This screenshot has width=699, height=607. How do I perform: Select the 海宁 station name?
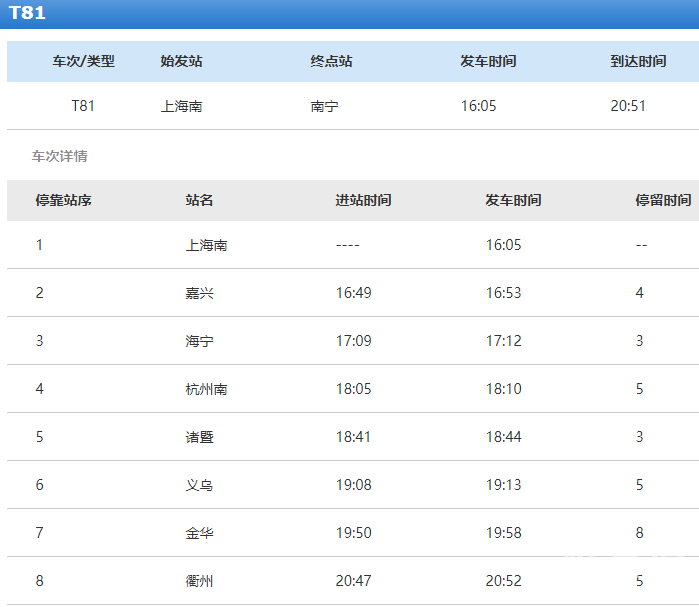200,341
